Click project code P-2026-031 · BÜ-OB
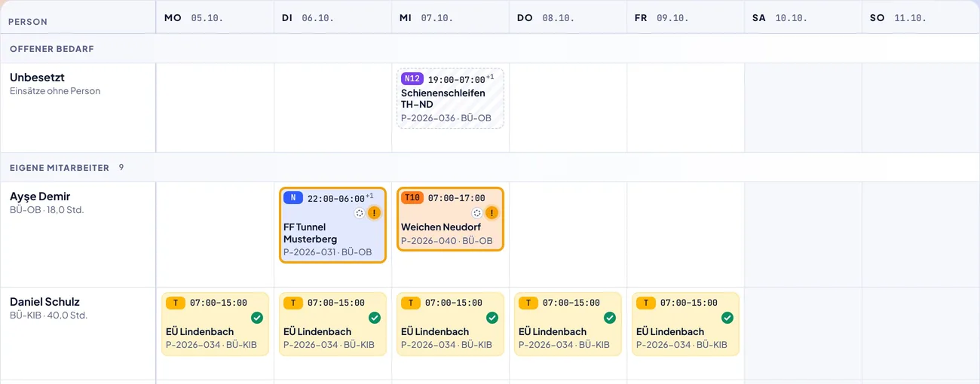 click(x=328, y=252)
